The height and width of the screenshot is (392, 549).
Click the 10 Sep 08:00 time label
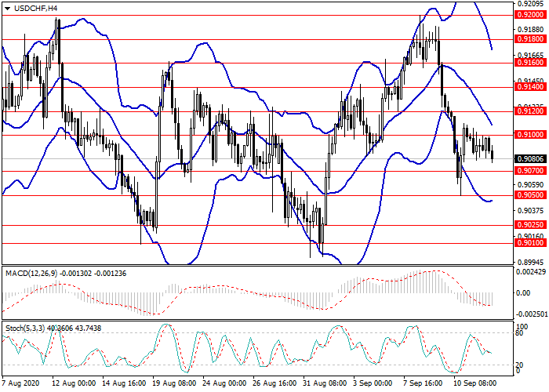click(x=474, y=384)
